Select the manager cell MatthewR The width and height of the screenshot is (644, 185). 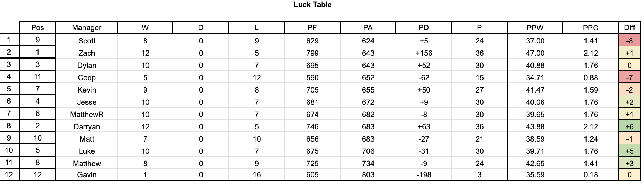click(x=87, y=114)
